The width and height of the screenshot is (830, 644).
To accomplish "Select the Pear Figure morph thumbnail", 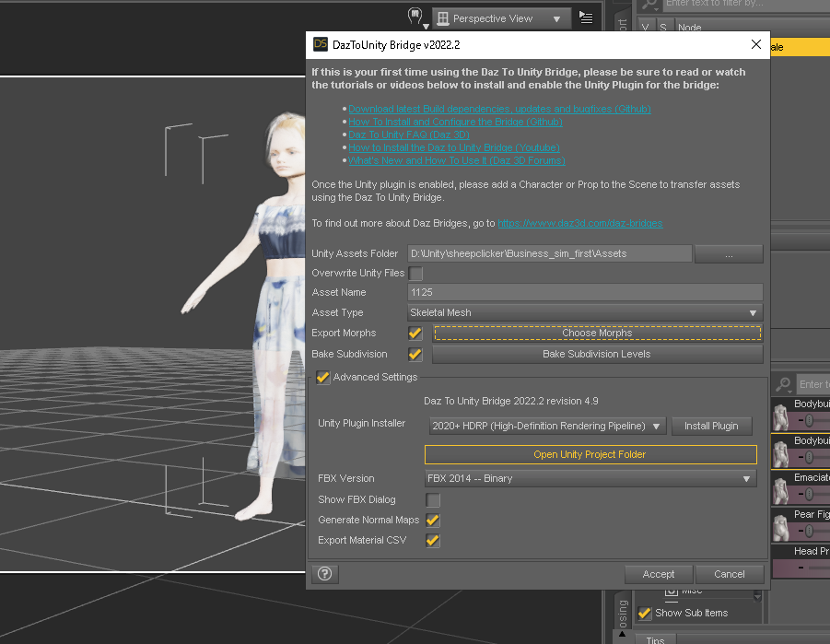I will tap(781, 526).
